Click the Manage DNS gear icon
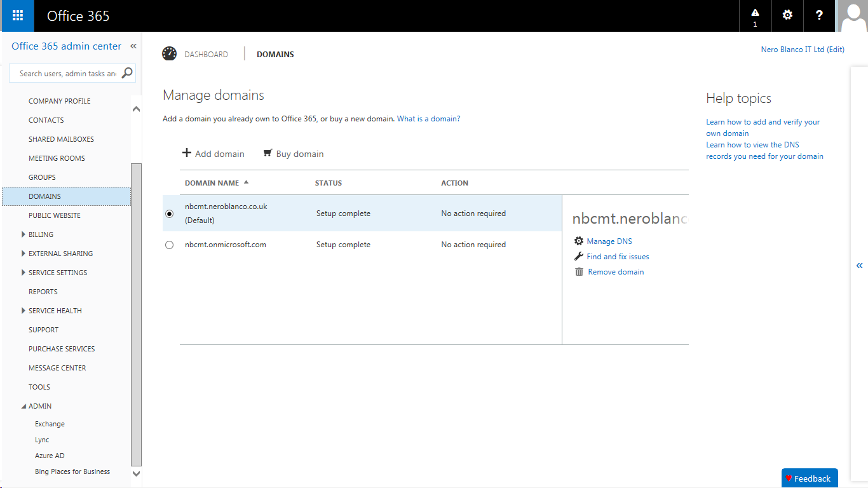The height and width of the screenshot is (488, 868). pos(579,241)
